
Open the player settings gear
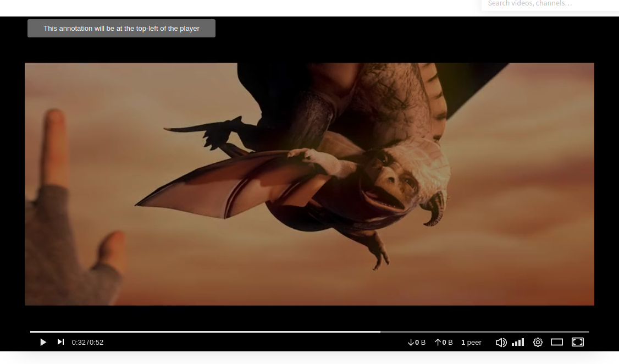[538, 342]
